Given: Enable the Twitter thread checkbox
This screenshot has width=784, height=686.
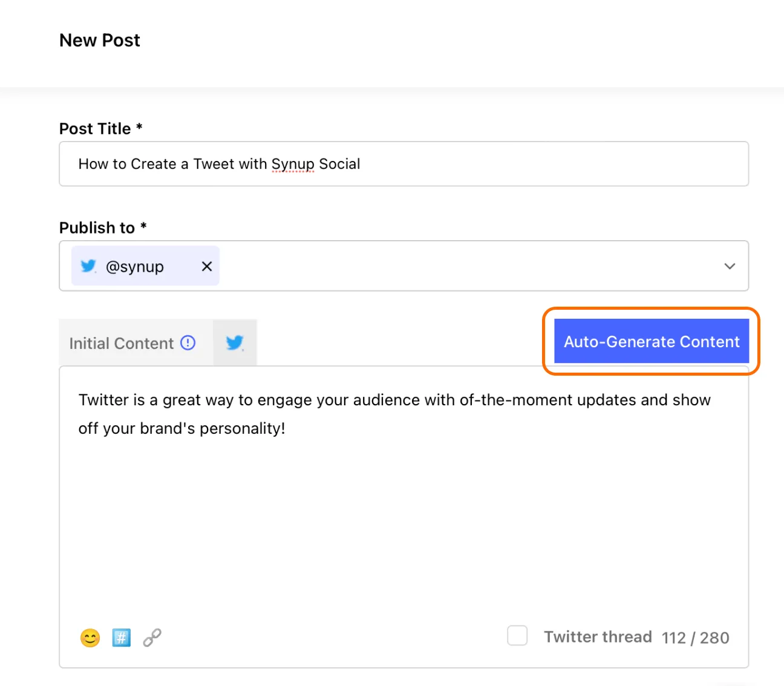Looking at the screenshot, I should coord(517,636).
